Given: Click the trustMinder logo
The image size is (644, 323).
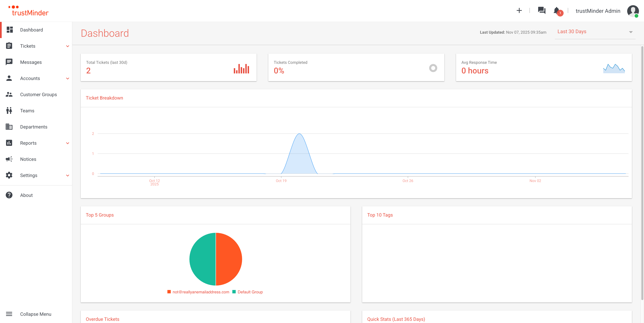Looking at the screenshot, I should 28,11.
